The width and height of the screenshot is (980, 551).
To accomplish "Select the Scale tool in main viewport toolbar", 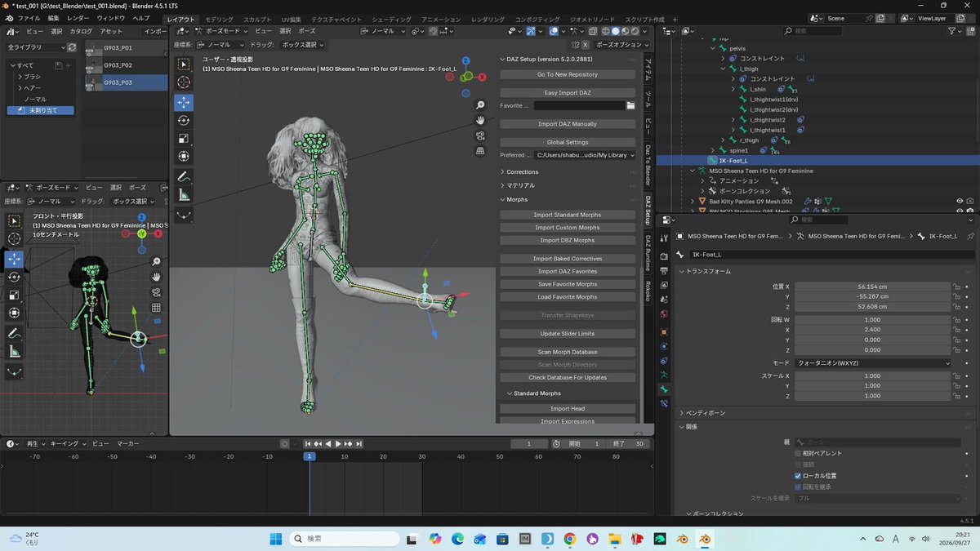I will click(184, 138).
